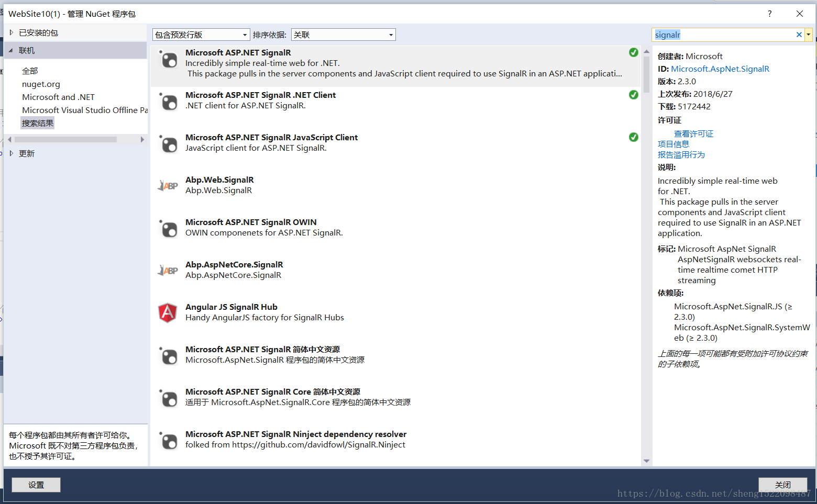Open the 关联 sort order dropdown
The width and height of the screenshot is (817, 504).
coord(343,35)
